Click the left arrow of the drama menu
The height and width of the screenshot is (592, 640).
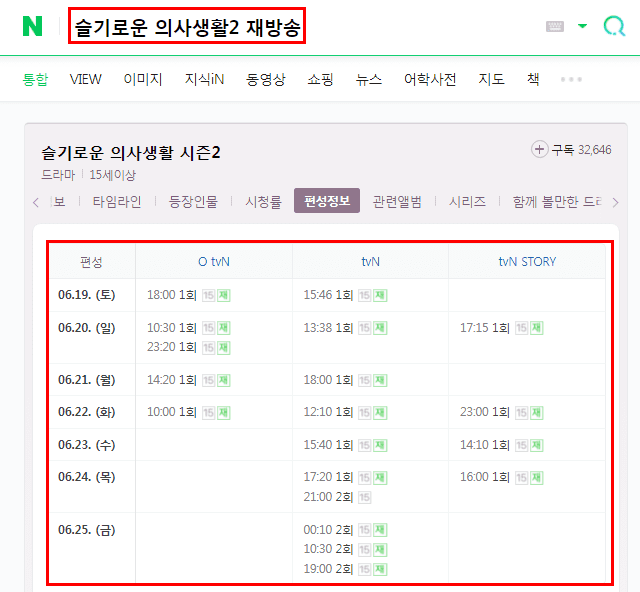click(x=36, y=202)
